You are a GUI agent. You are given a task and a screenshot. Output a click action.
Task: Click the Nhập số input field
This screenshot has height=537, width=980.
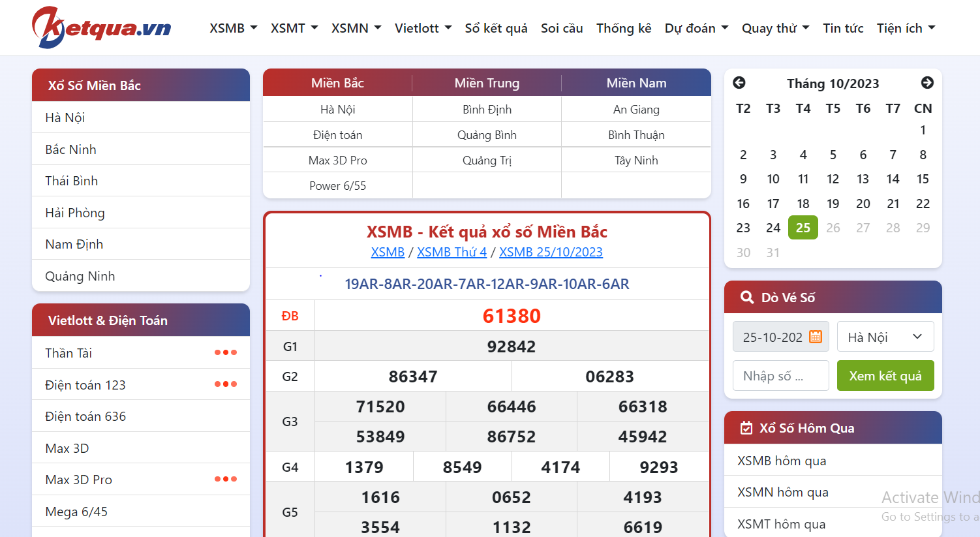tap(781, 376)
